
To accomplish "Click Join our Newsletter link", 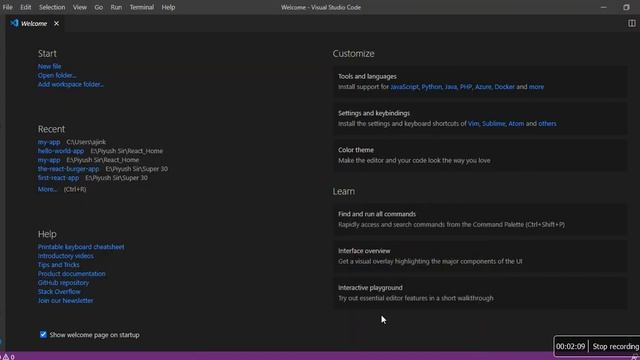I will 65,301.
